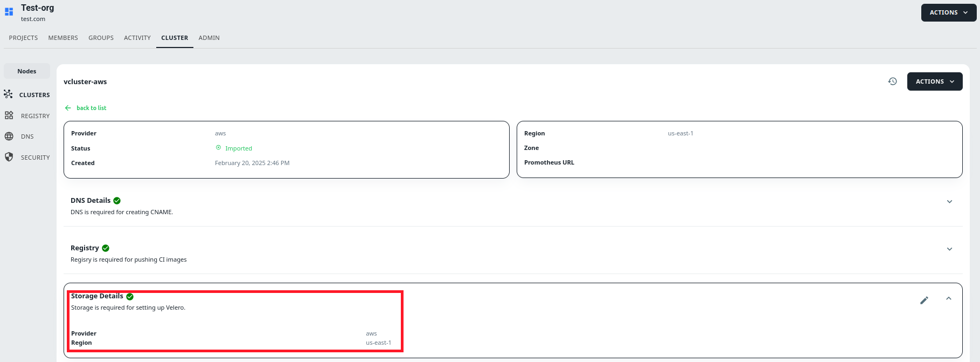Switch to the GROUPS tab

click(101, 38)
